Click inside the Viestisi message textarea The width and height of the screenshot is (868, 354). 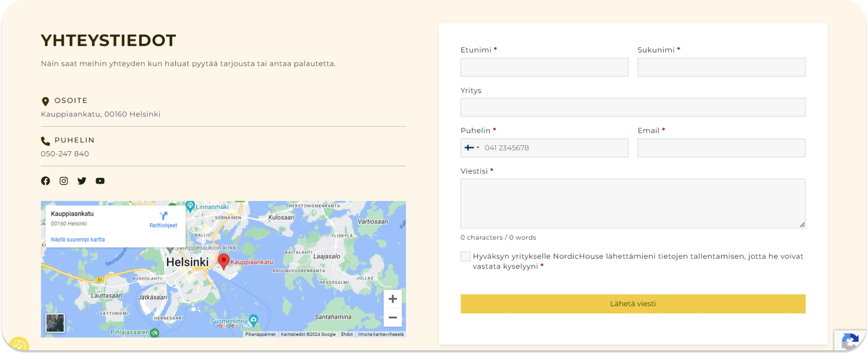[x=633, y=203]
